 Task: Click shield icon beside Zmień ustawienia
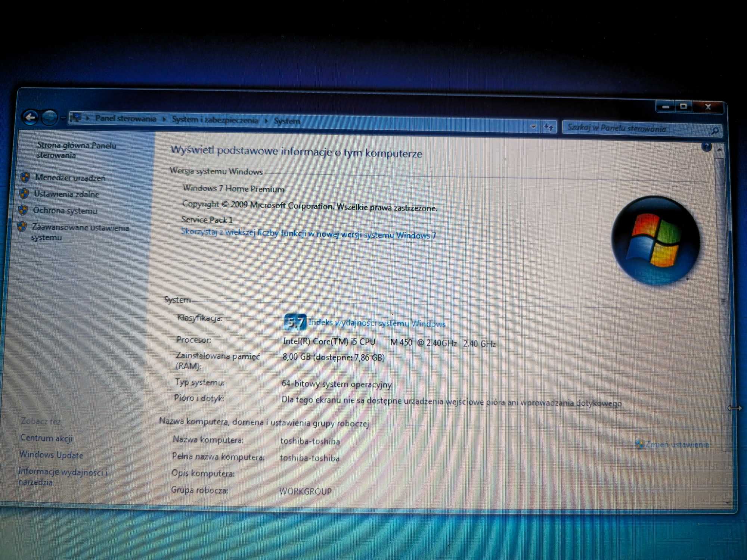coord(639,444)
